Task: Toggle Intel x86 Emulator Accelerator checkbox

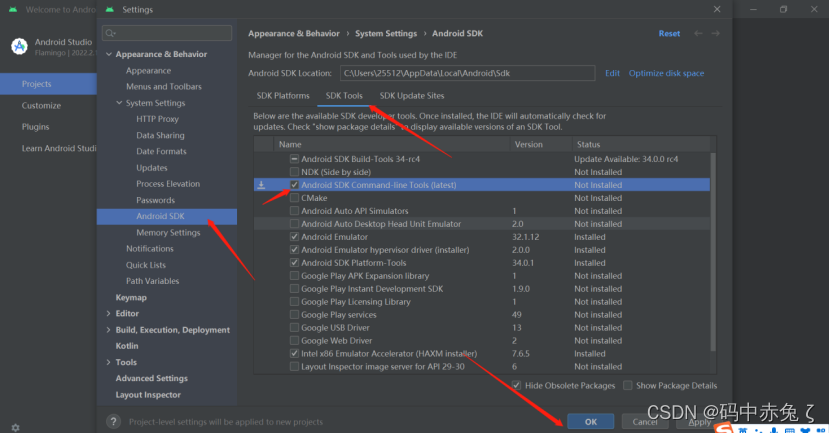Action: (294, 354)
